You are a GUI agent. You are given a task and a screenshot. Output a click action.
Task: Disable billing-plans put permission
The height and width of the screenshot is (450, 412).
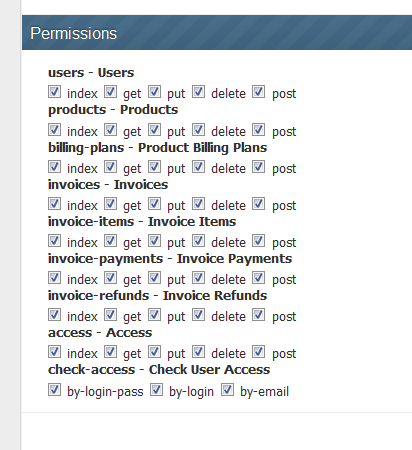tap(154, 167)
